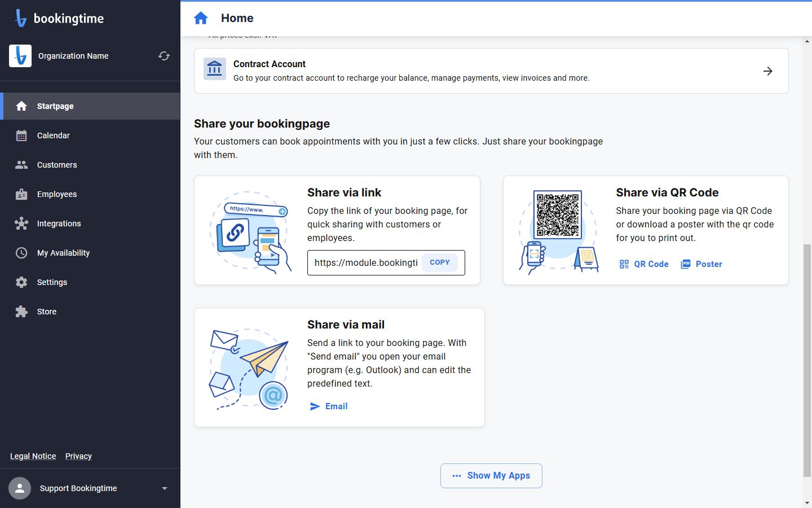Open the Store menu item

[x=90, y=312]
